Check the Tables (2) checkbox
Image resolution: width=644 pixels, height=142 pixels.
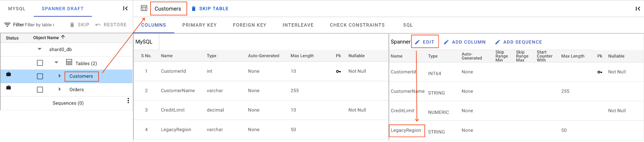click(x=40, y=63)
